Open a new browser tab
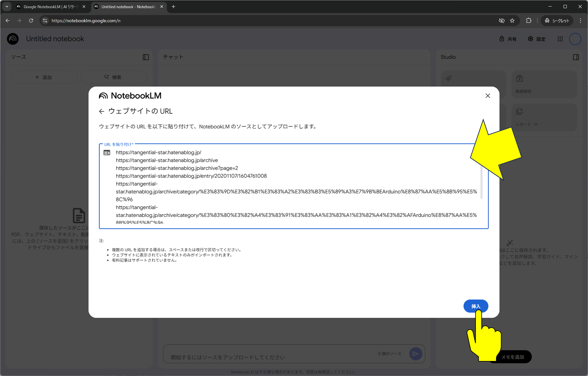This screenshot has width=588, height=376. click(x=173, y=7)
